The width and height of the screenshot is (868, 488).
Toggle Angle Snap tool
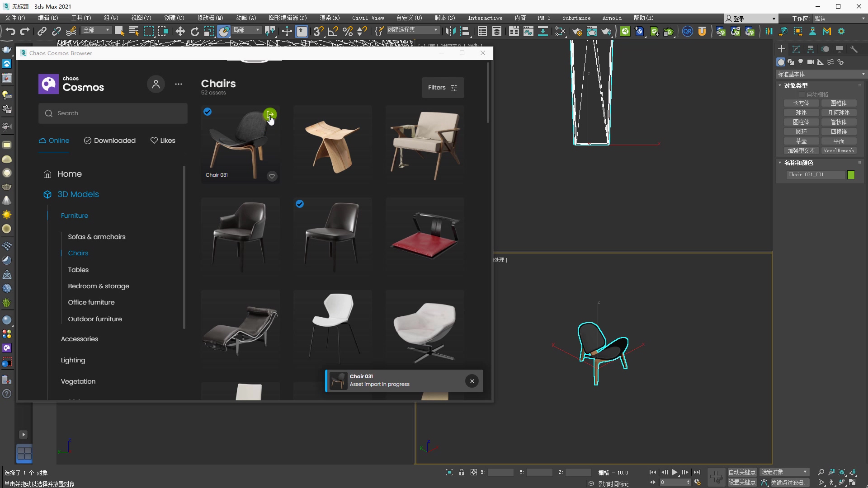(x=333, y=31)
